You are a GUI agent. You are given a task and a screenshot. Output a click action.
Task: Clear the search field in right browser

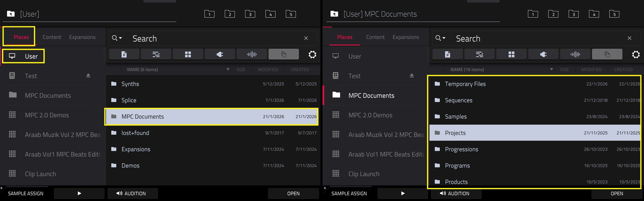pyautogui.click(x=629, y=38)
